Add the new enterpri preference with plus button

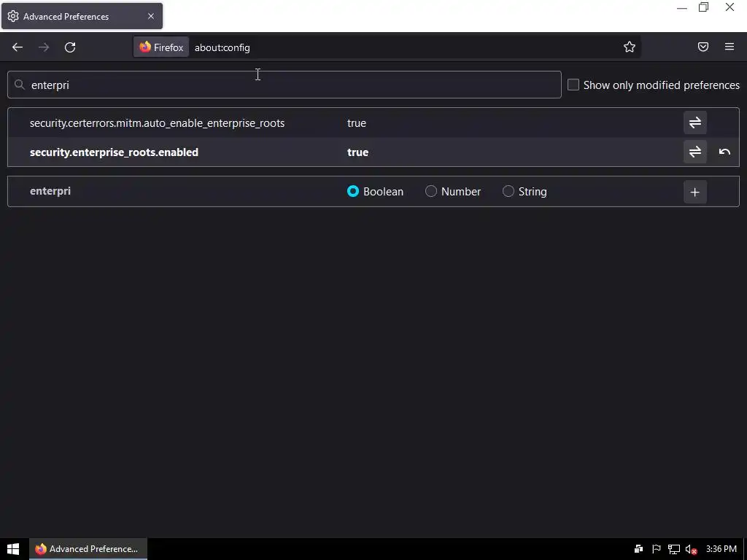click(x=695, y=192)
